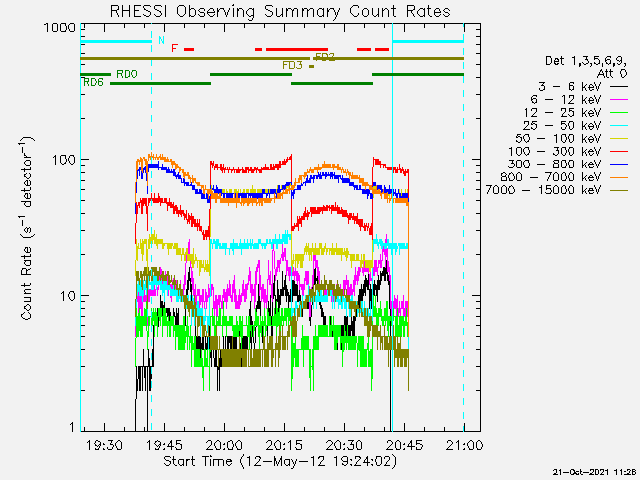Image resolution: width=640 pixels, height=480 pixels.
Task: Click the FD3 flag label
Action: click(x=292, y=65)
